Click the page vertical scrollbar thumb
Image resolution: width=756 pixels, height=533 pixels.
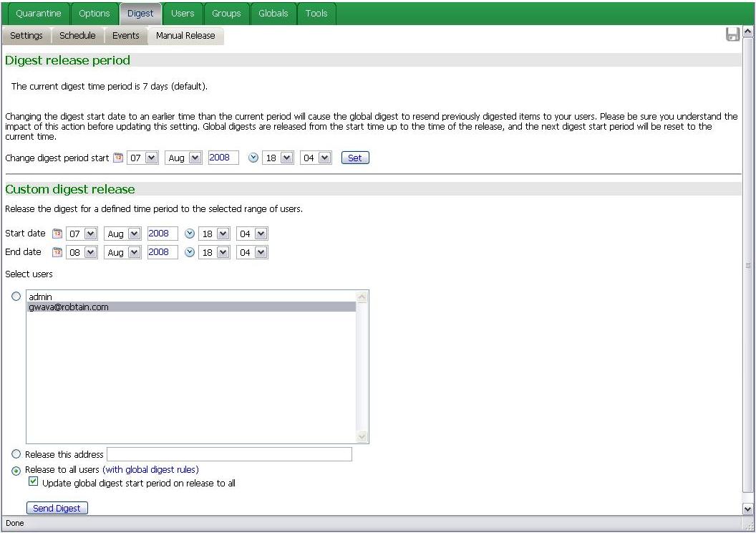coord(747,265)
